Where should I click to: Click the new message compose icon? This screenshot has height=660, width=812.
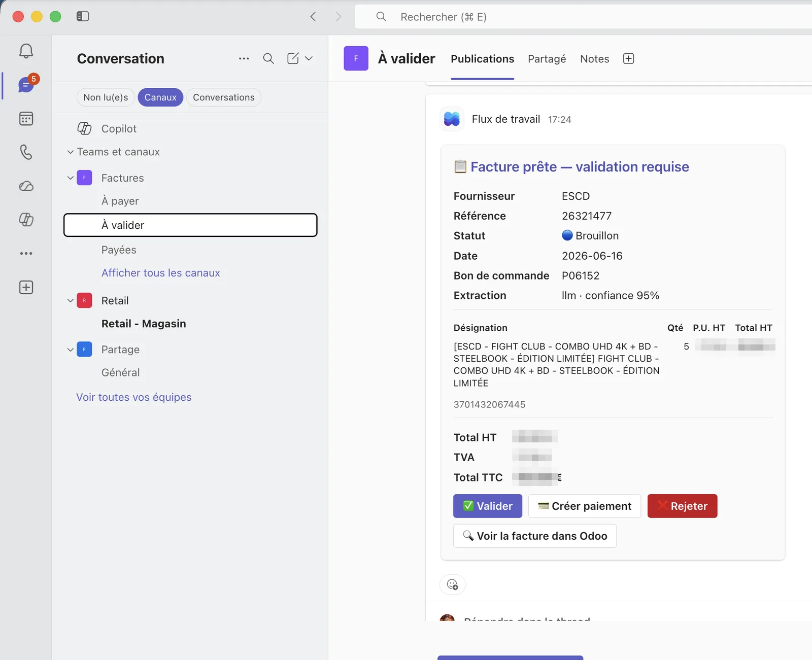click(293, 58)
